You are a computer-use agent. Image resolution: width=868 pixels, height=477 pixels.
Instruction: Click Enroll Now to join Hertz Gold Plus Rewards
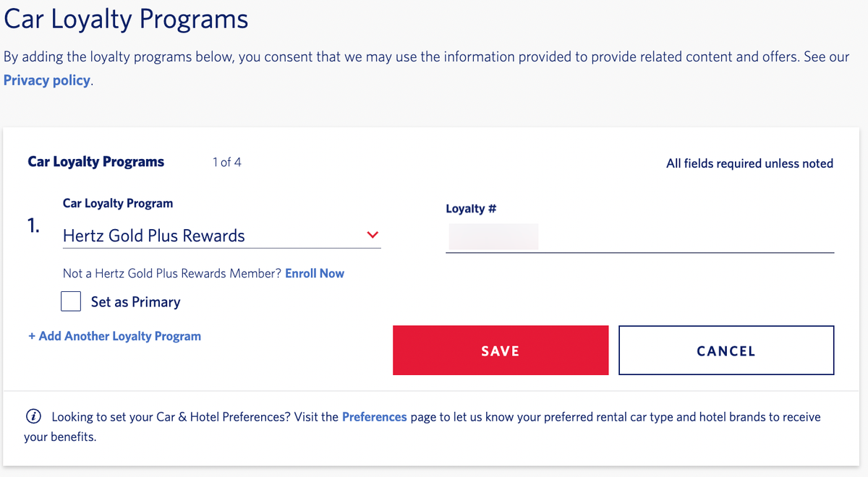[x=315, y=273]
